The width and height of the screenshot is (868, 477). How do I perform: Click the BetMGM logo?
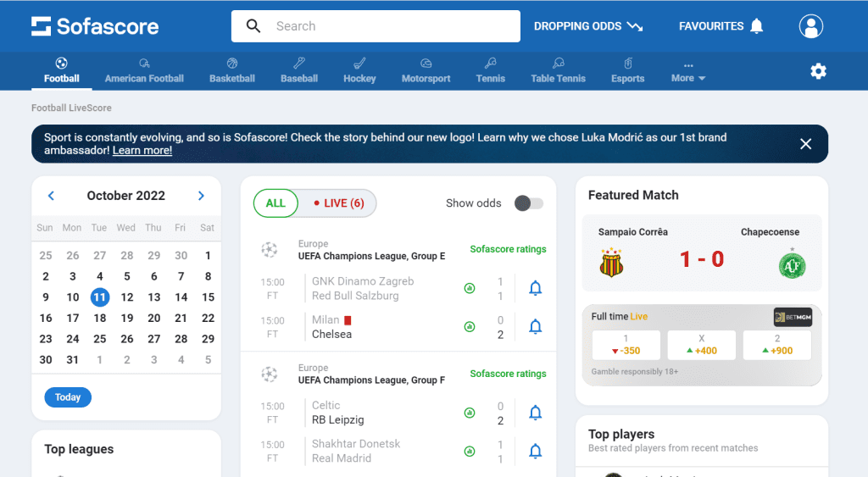tap(793, 317)
